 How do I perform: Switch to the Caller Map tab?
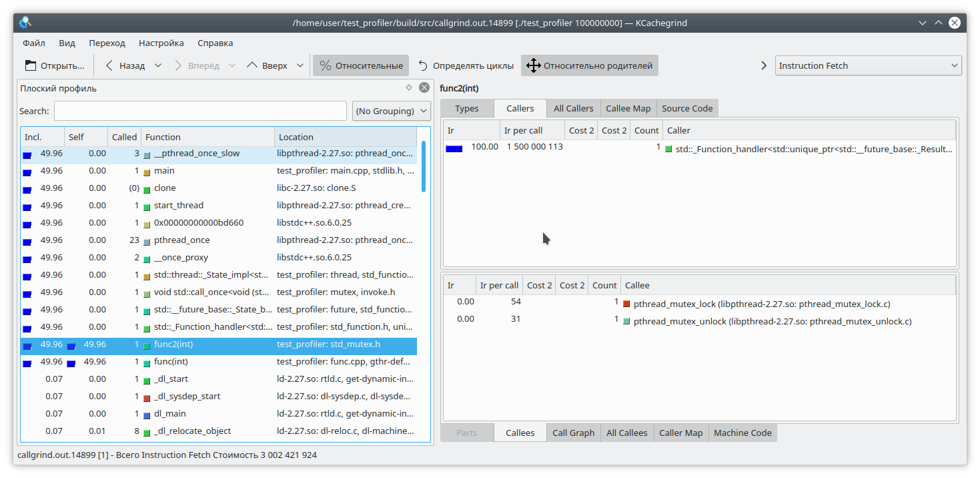point(681,433)
